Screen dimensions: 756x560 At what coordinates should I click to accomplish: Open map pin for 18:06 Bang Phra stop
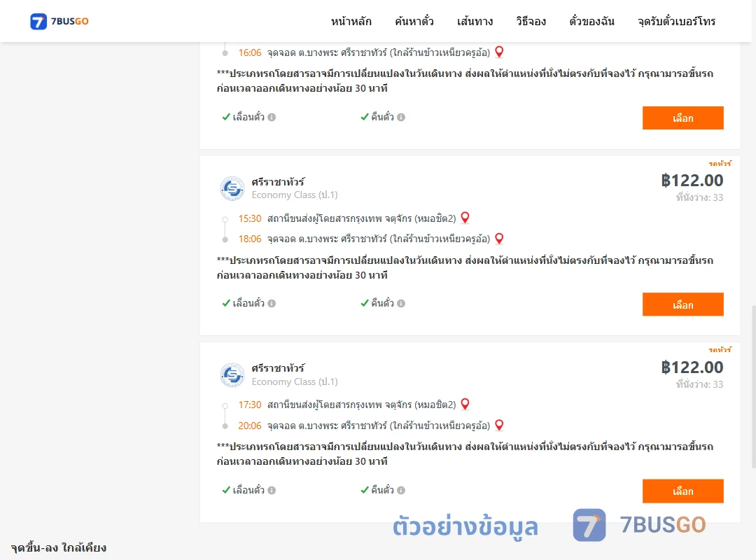(500, 238)
